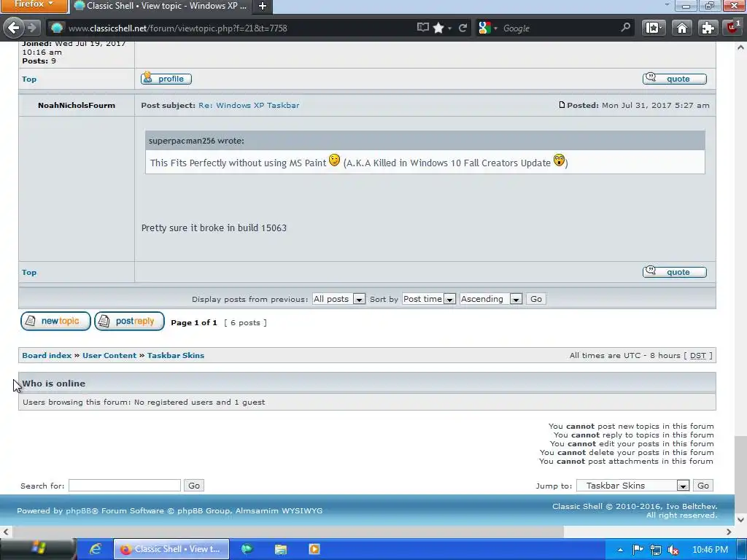Open the green globe taskbar icon
This screenshot has height=560, width=747.
247,549
